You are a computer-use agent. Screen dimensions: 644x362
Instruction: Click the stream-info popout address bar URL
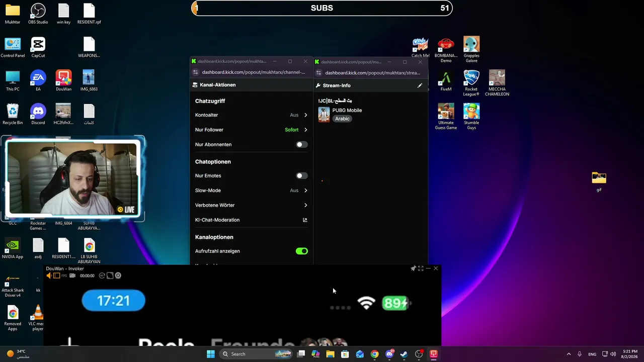[372, 73]
